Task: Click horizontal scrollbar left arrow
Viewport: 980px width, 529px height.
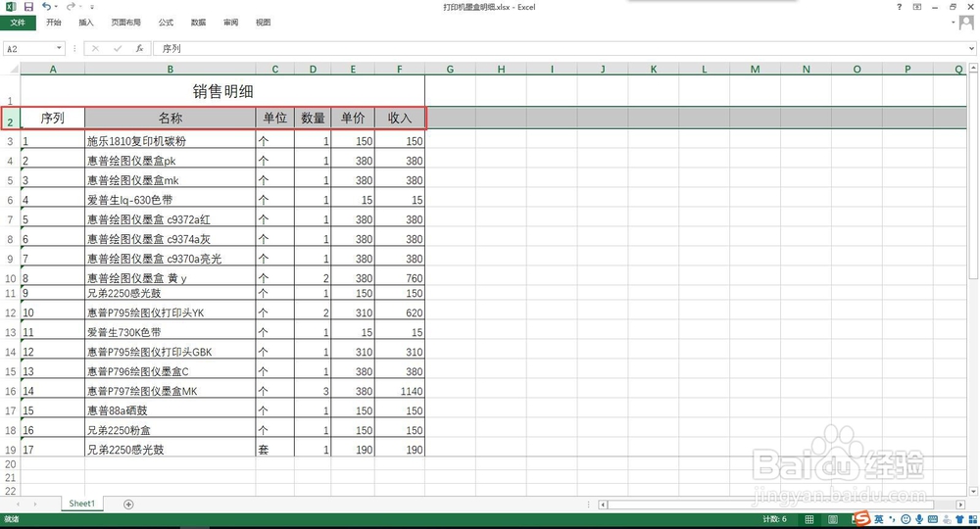Action: click(x=603, y=505)
